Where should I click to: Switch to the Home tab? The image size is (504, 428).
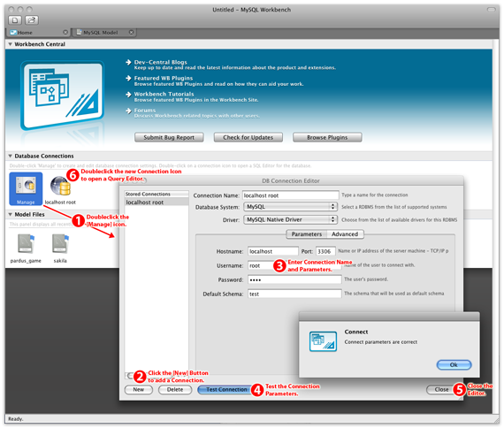click(38, 33)
